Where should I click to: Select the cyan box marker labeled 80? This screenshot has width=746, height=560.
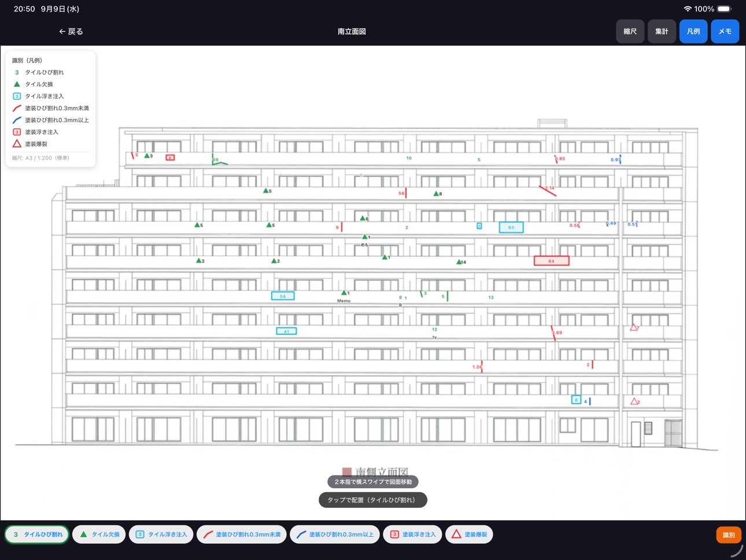pyautogui.click(x=511, y=227)
